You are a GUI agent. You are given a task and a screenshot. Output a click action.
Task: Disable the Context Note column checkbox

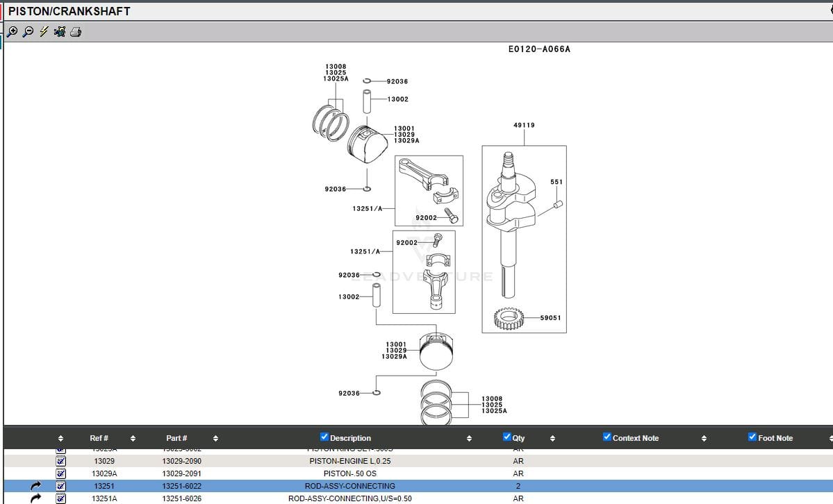[607, 437]
